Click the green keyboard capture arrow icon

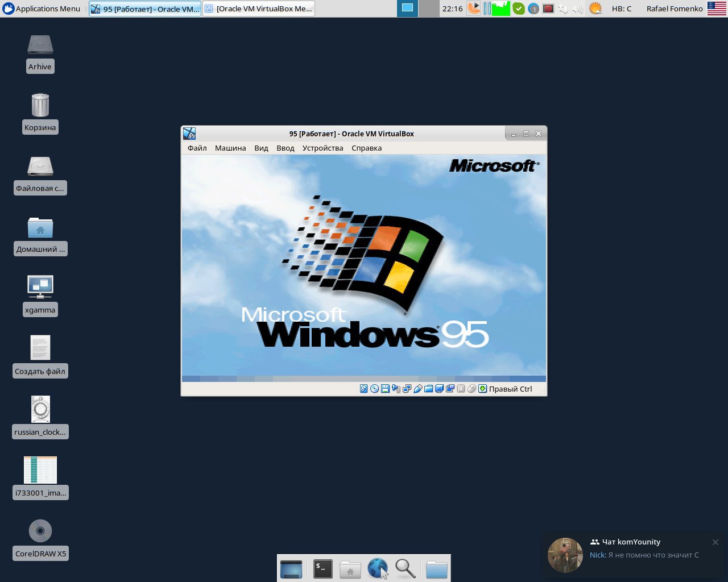click(483, 389)
